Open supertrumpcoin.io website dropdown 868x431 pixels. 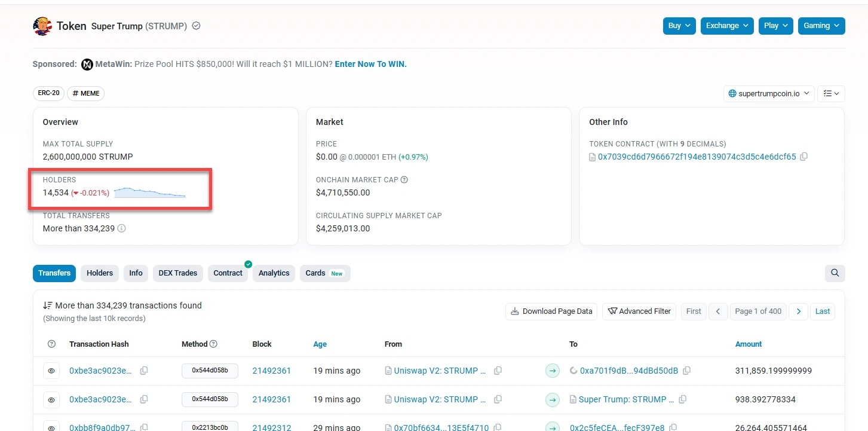[768, 93]
